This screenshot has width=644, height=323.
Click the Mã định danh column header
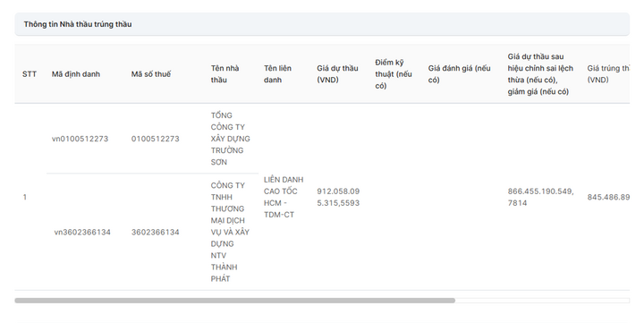pyautogui.click(x=75, y=74)
